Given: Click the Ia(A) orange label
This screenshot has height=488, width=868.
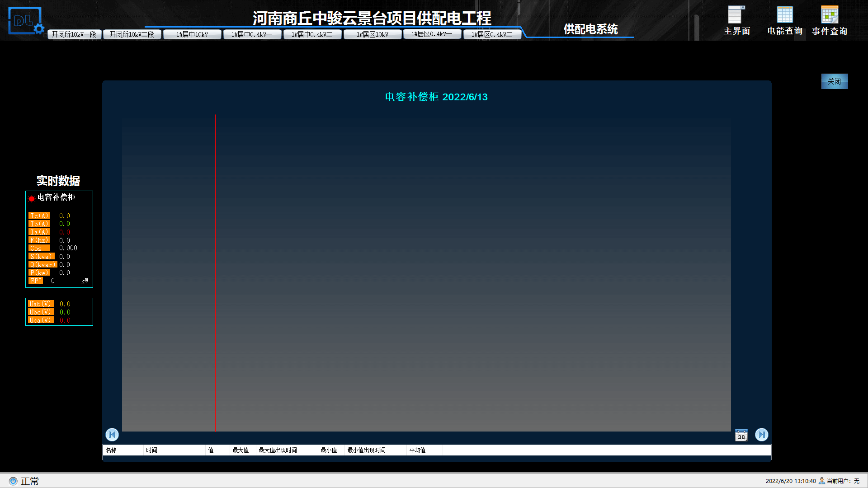Looking at the screenshot, I should click(39, 232).
